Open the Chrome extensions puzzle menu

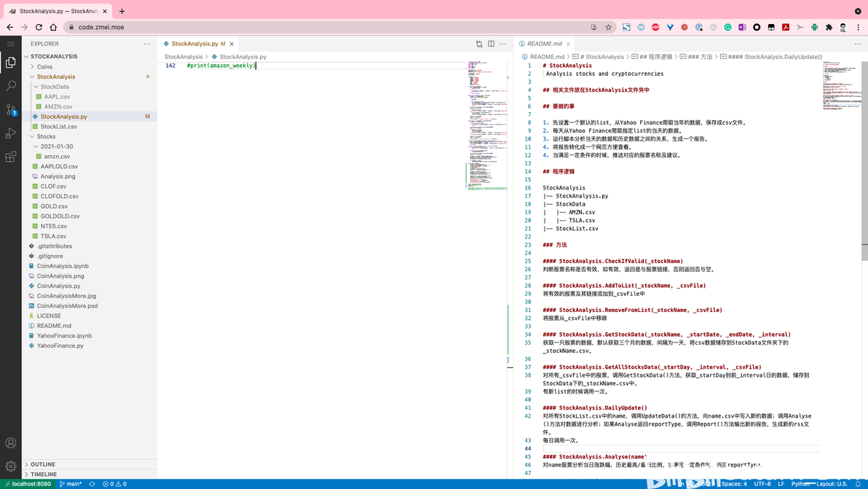pos(829,27)
